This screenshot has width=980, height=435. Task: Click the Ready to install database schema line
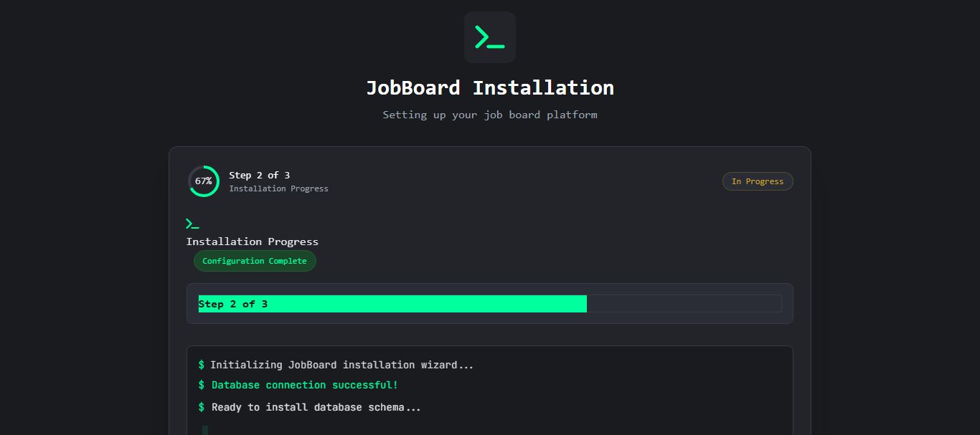(x=316, y=408)
